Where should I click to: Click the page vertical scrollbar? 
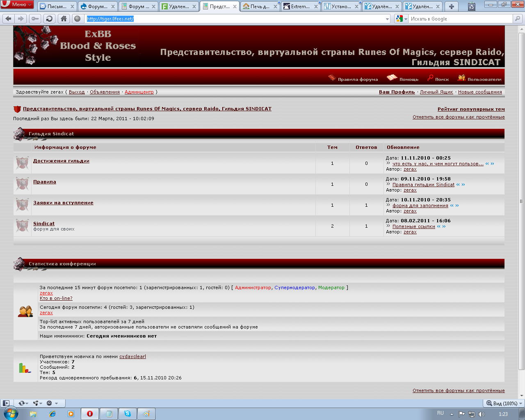click(521, 201)
